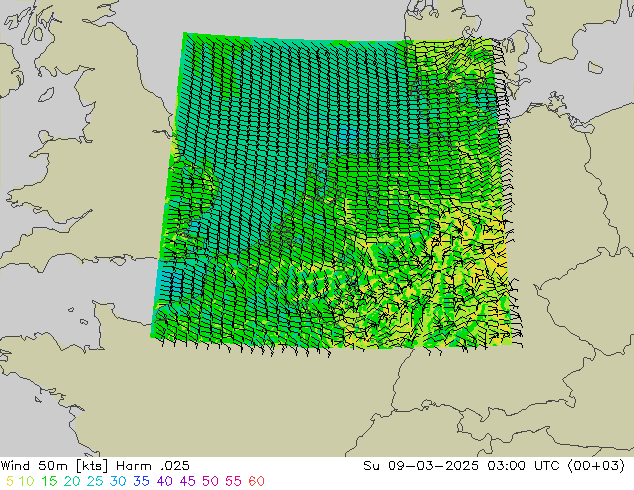Click the '55' knots legend value

pyautogui.click(x=233, y=481)
